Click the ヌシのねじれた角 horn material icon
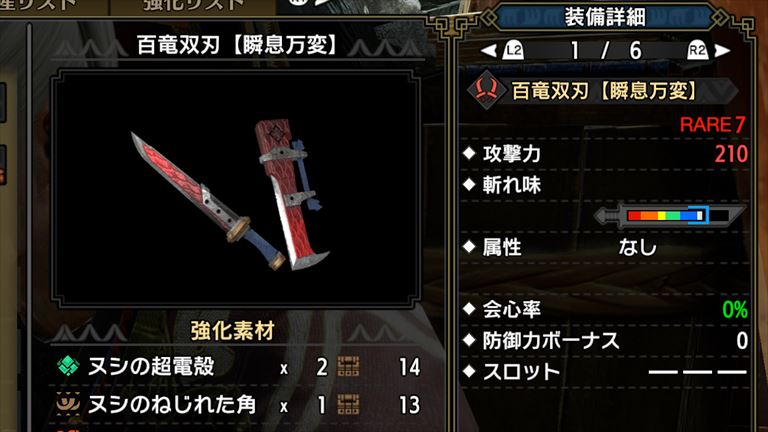The image size is (768, 432). tap(68, 404)
